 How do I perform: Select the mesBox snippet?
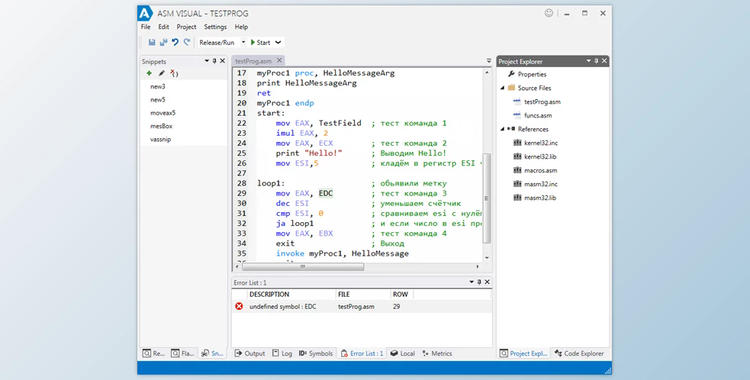(x=161, y=126)
